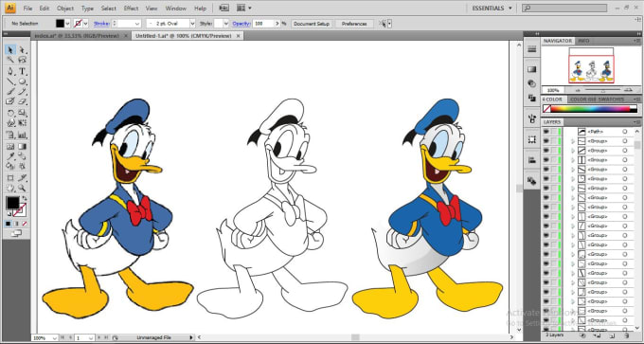Select the Paintbrush tool
This screenshot has height=344, width=644.
tap(10, 91)
